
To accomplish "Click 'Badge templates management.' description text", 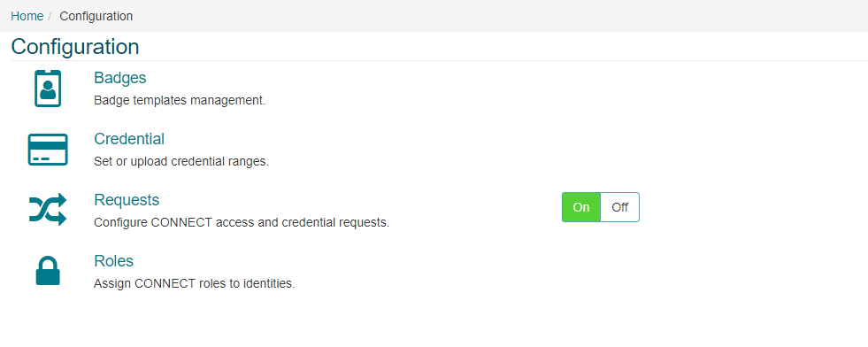I will (180, 101).
